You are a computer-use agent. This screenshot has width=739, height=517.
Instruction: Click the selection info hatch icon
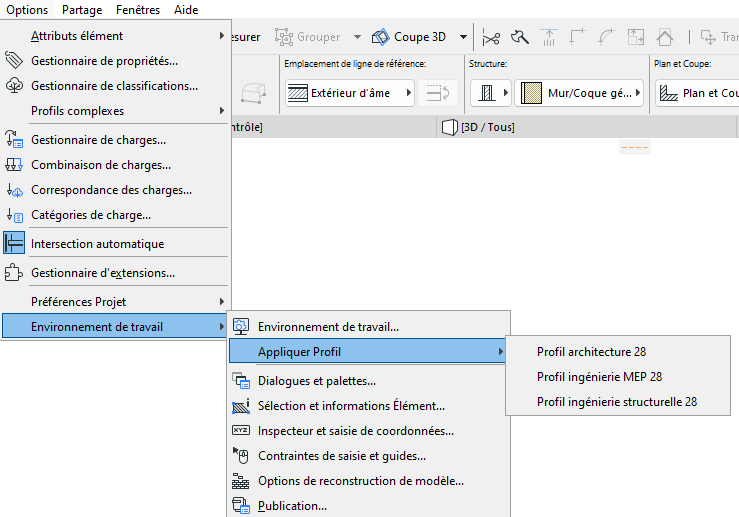pos(241,405)
